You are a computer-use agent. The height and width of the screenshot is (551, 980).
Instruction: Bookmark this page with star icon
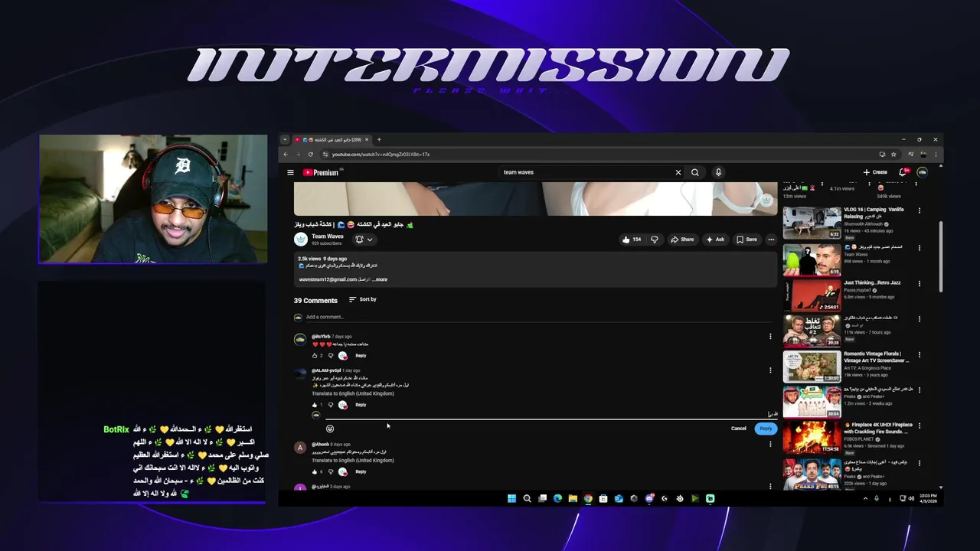coord(893,154)
